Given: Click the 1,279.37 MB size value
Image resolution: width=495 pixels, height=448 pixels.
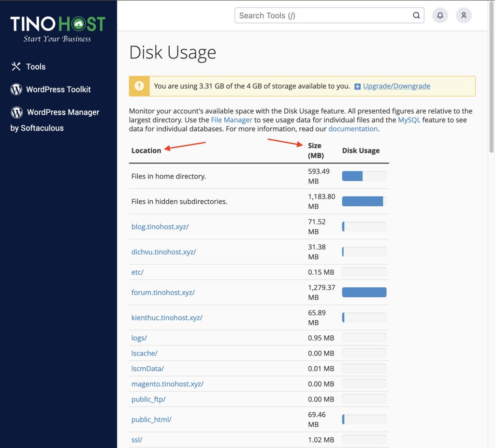Looking at the screenshot, I should [321, 293].
